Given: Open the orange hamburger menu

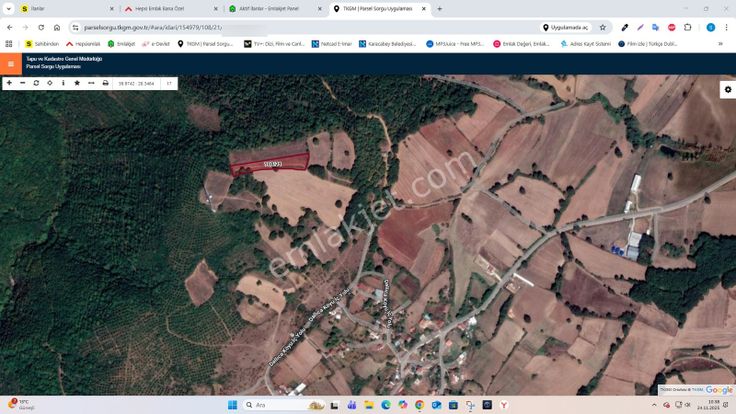Looking at the screenshot, I should [10, 64].
